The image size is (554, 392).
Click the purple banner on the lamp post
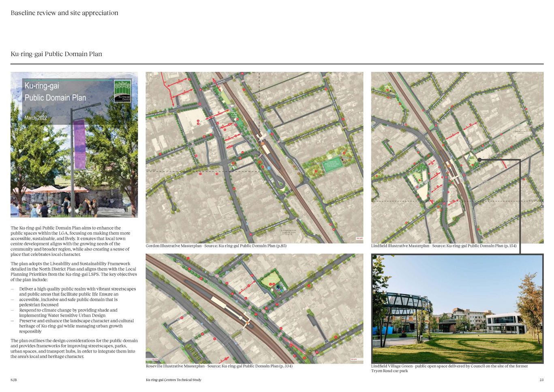click(x=79, y=144)
